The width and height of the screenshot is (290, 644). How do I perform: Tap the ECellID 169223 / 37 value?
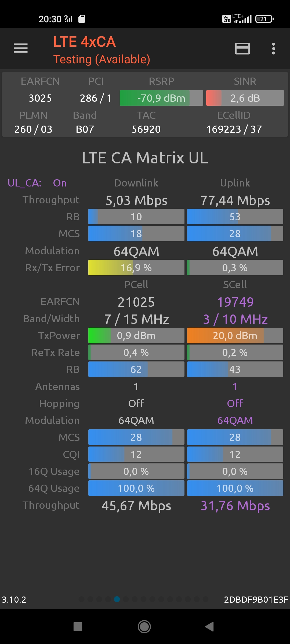234,129
